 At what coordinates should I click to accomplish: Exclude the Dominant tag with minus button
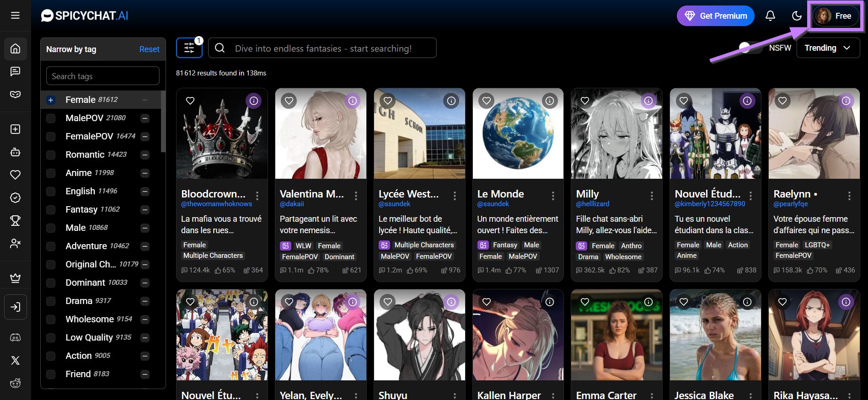pos(145,283)
